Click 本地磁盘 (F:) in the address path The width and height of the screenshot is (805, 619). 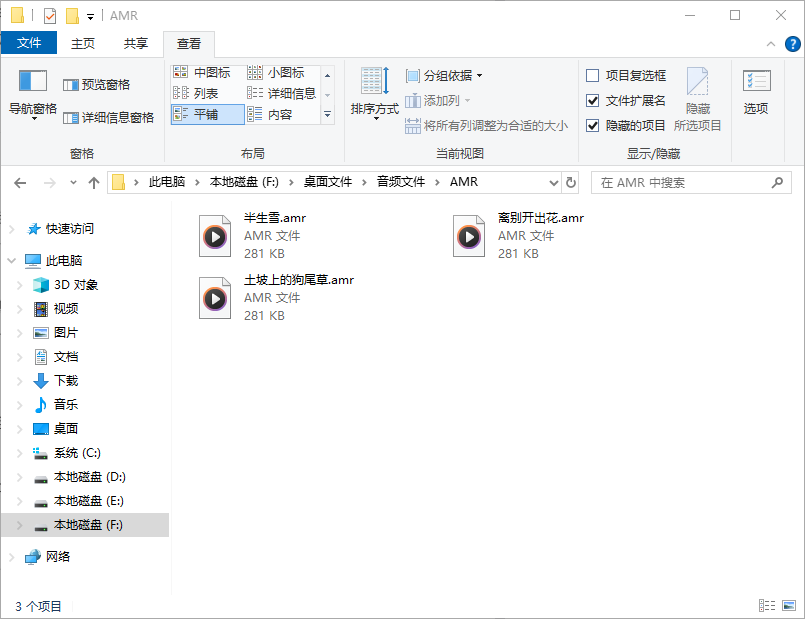coord(244,182)
